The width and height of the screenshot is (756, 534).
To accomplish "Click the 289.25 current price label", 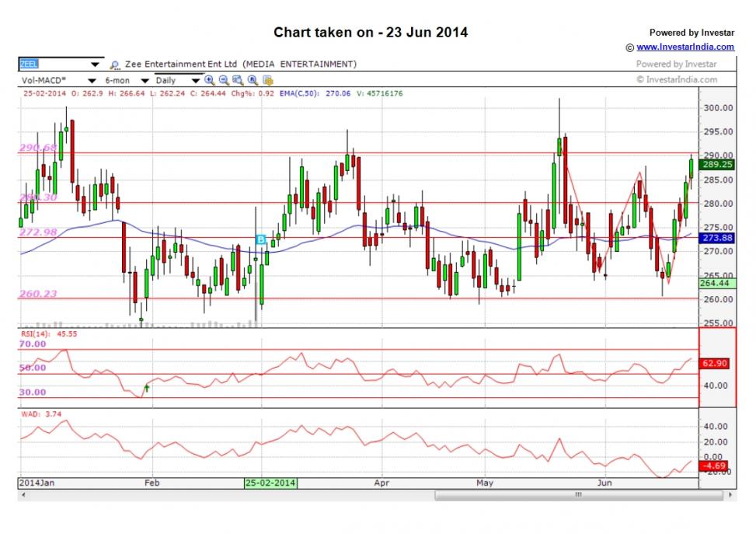I will 717,165.
